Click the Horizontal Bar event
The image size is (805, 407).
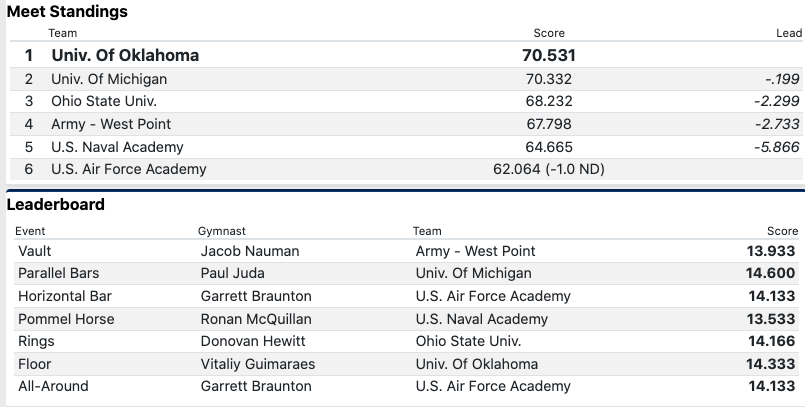(65, 296)
